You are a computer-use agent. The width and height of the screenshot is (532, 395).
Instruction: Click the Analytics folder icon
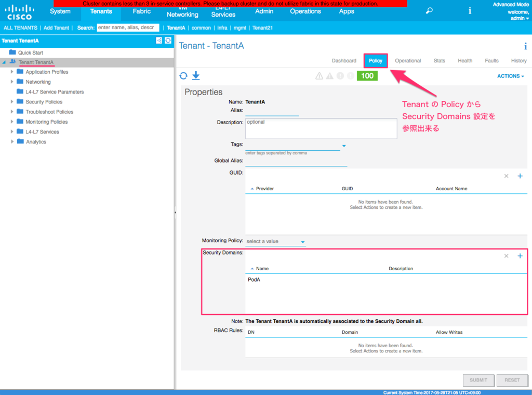pos(20,141)
